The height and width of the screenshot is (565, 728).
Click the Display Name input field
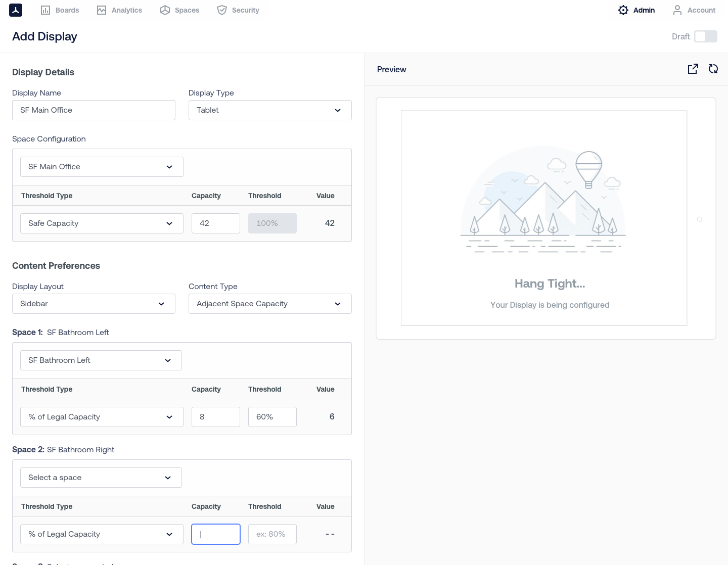94,110
